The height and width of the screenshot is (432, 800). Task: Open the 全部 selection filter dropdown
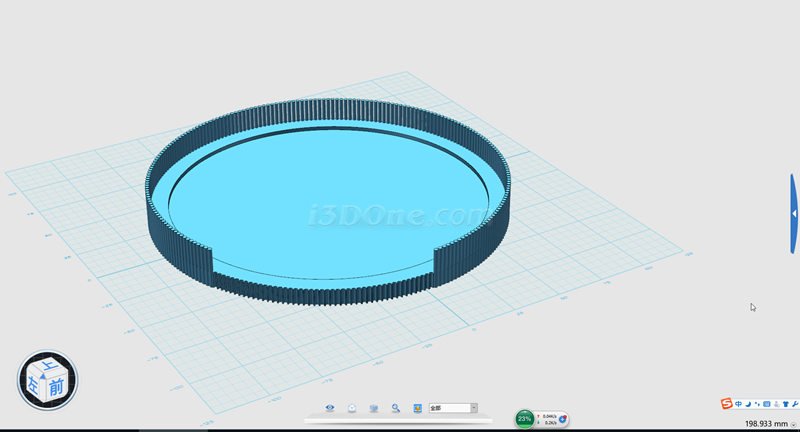473,408
